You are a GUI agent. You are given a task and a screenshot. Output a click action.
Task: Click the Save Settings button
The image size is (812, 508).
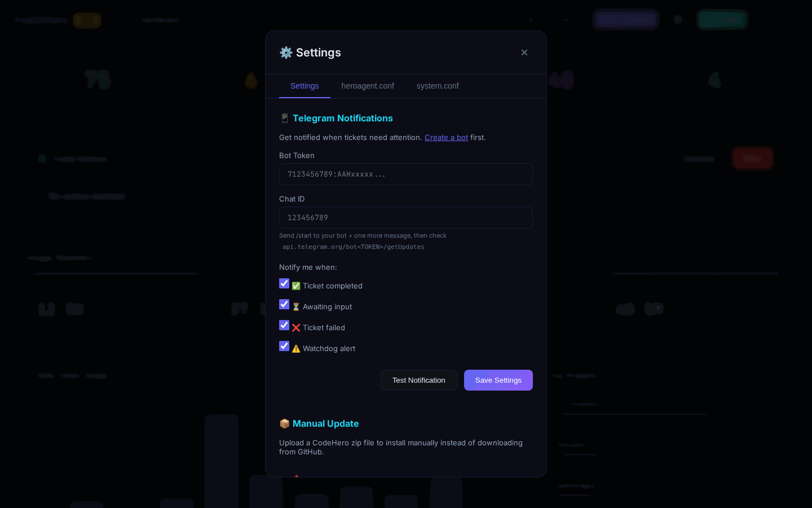click(x=498, y=380)
